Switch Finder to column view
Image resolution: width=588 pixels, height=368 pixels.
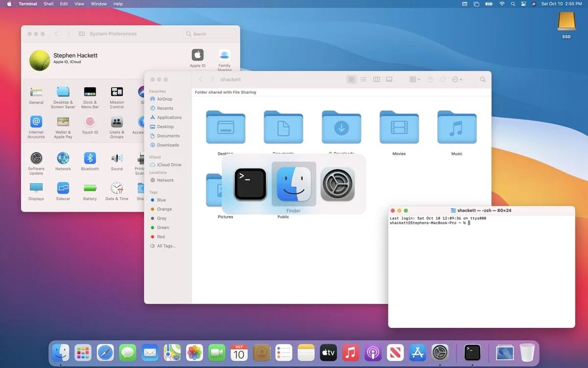[x=376, y=79]
